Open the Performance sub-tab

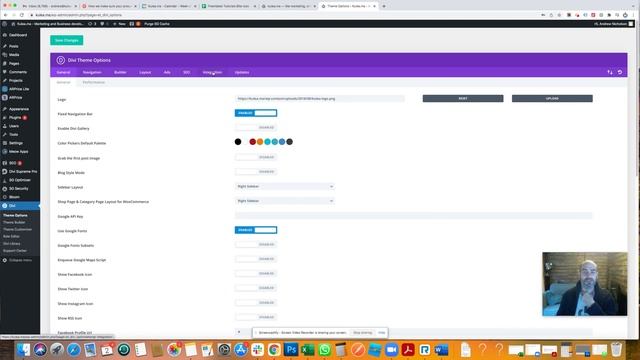pos(94,82)
